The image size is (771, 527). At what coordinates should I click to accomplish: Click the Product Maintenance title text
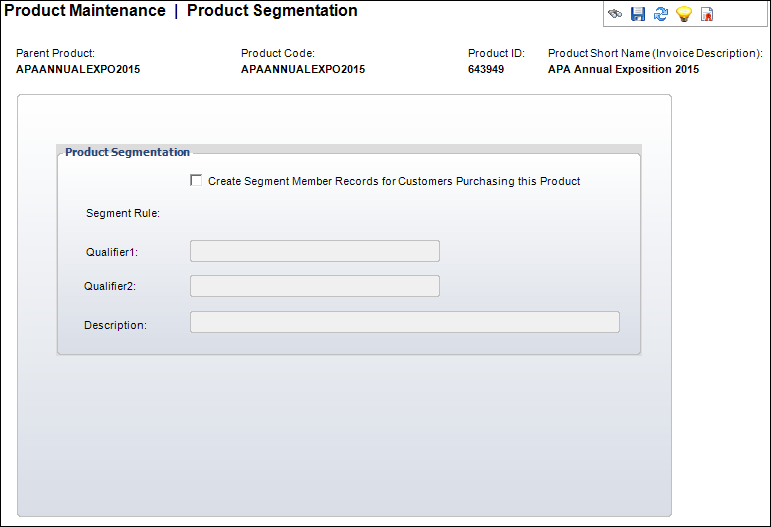(x=85, y=10)
